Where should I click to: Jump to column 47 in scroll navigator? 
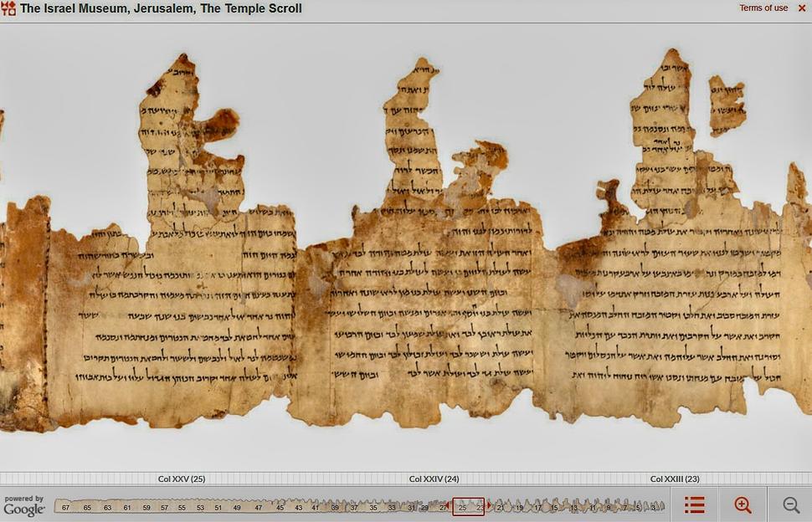click(x=259, y=508)
